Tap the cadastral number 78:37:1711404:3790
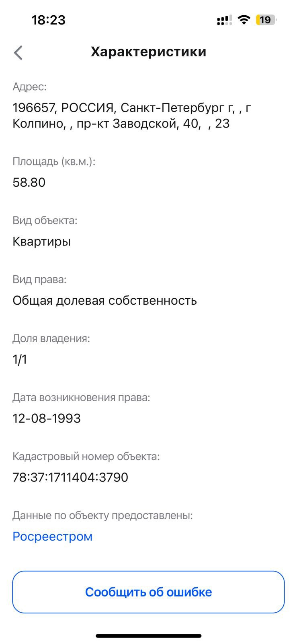 click(x=70, y=477)
